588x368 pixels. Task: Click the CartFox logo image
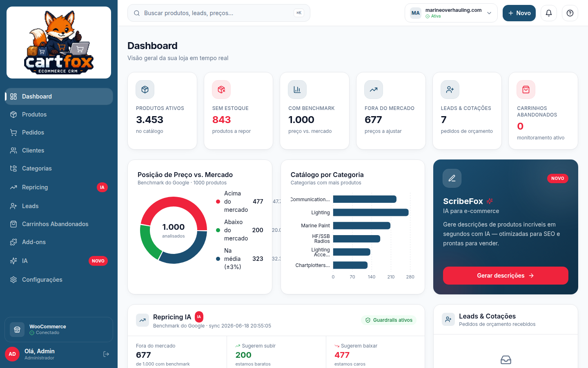pos(59,43)
